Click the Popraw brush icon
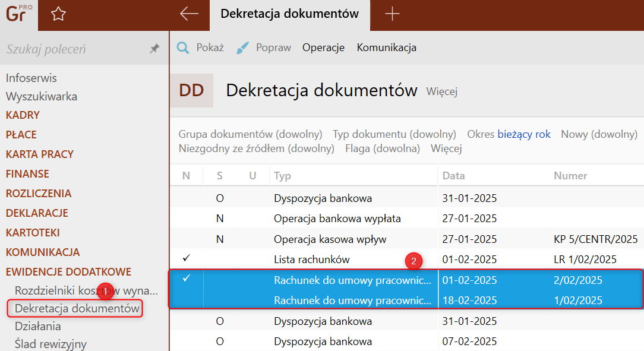The width and height of the screenshot is (644, 351). click(x=243, y=48)
